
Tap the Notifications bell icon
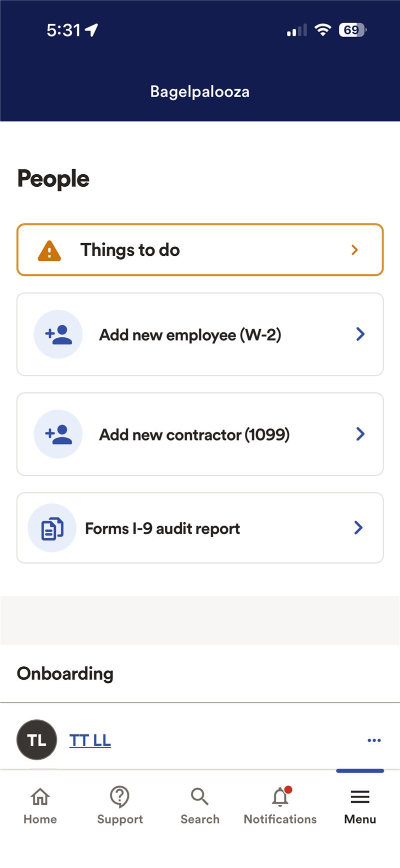tap(280, 797)
